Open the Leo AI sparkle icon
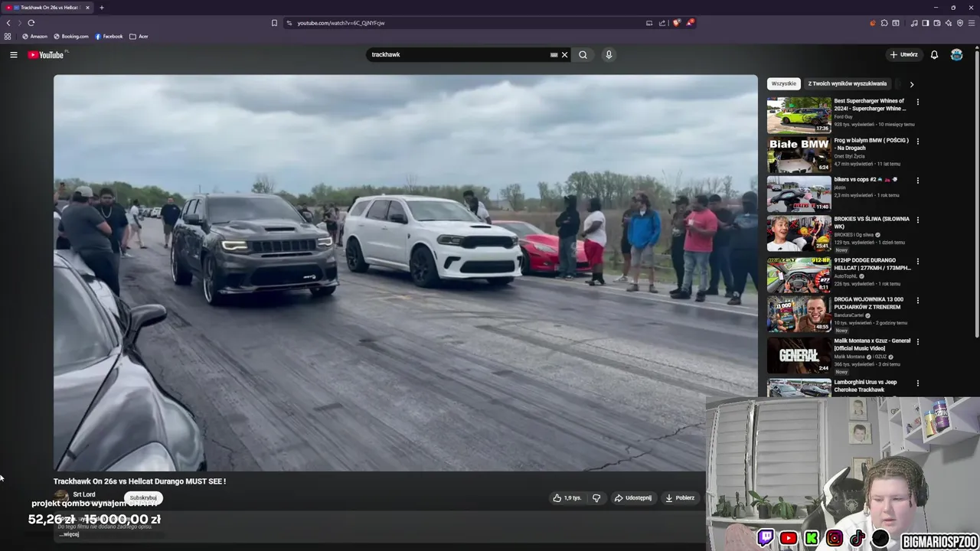 [949, 23]
